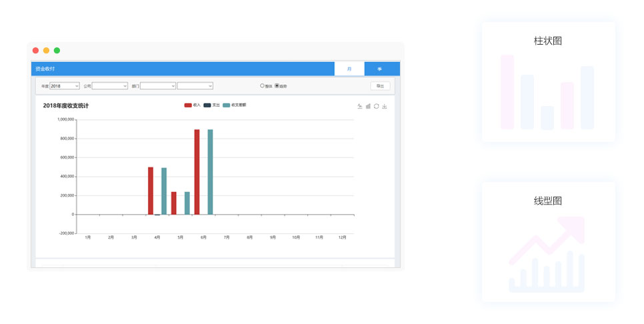Screen dimensions: 644x324
Task: Toggle the 支出 legend series
Action: 211,105
